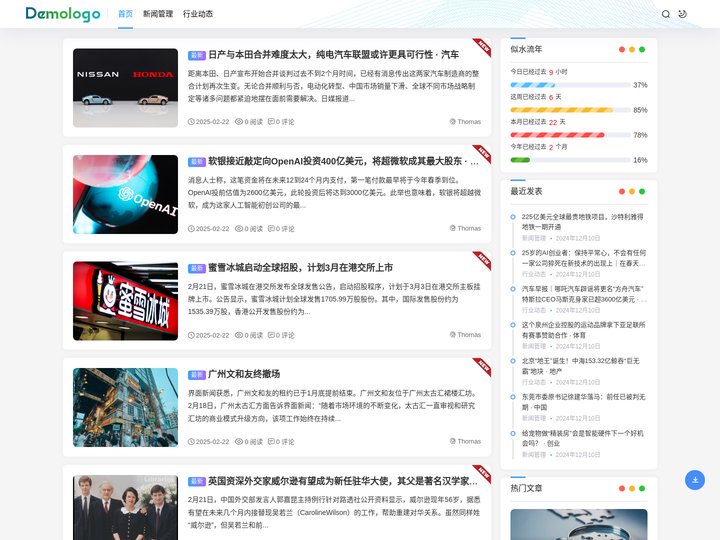Click the red dot in 最近发表 widget
The image size is (720, 540).
tap(622, 191)
